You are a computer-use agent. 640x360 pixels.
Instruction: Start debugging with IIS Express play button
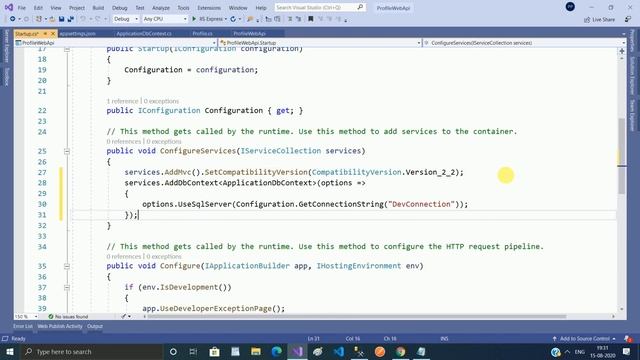[x=194, y=19]
